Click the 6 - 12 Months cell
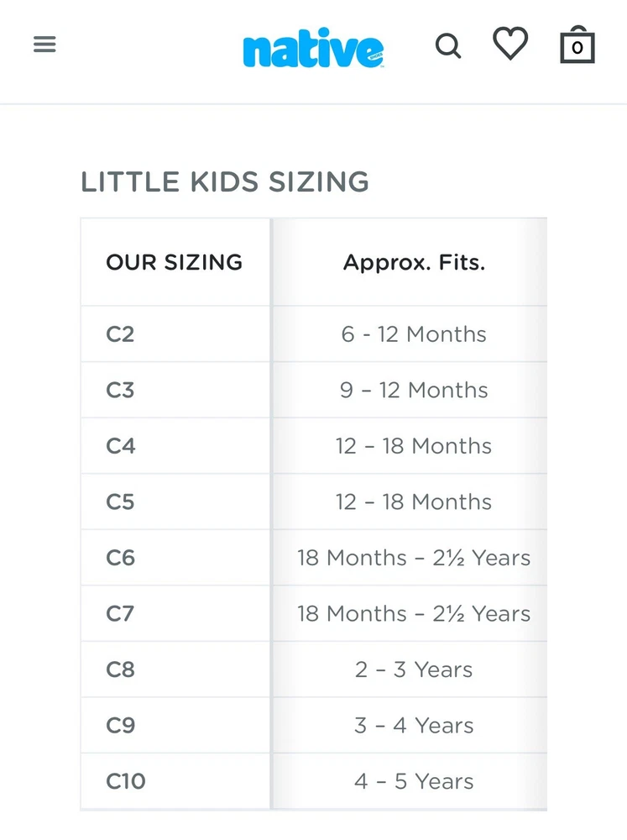The width and height of the screenshot is (627, 840). click(414, 334)
